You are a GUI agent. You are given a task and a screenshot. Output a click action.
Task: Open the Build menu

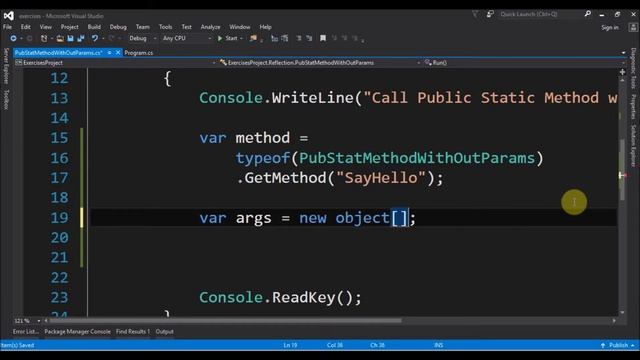tap(94, 27)
